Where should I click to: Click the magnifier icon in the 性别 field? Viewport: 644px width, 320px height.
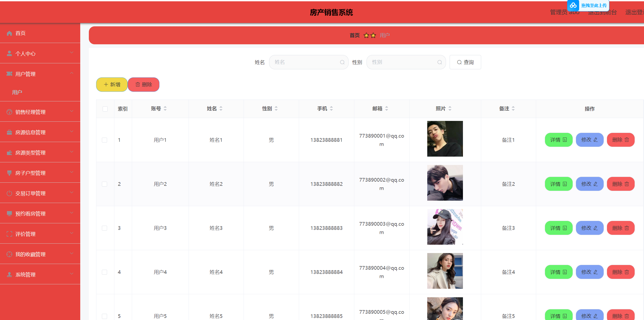439,62
